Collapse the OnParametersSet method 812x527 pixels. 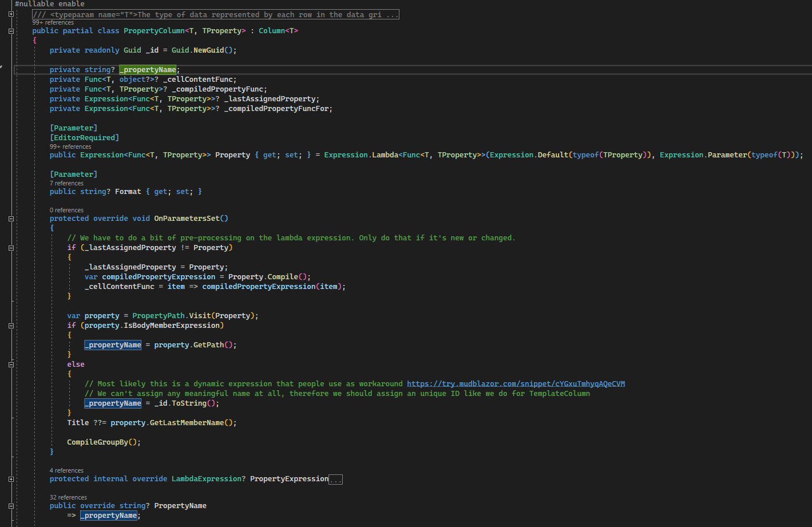coord(10,218)
